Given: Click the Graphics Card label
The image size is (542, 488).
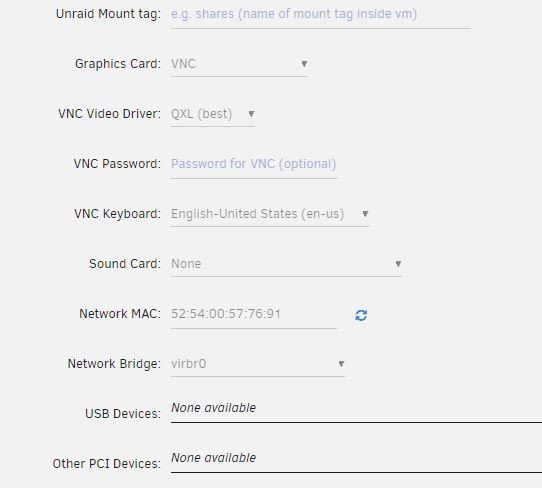Looking at the screenshot, I should (118, 64).
